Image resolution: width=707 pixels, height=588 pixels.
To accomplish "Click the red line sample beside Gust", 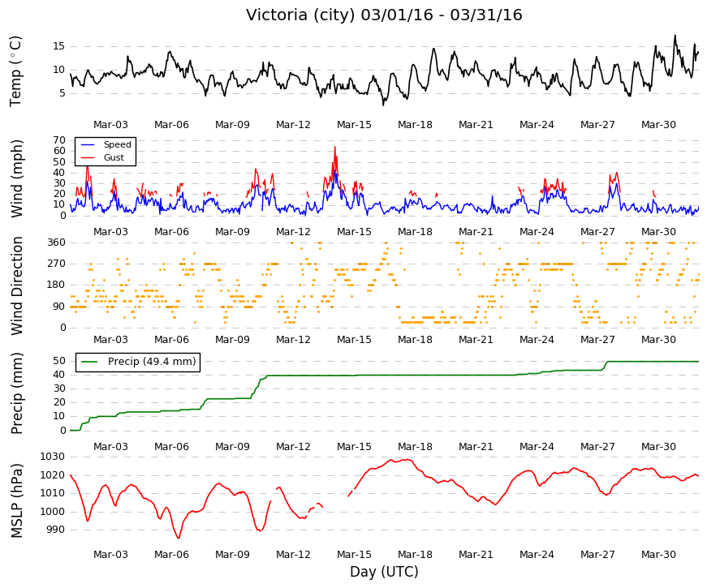I will [88, 157].
